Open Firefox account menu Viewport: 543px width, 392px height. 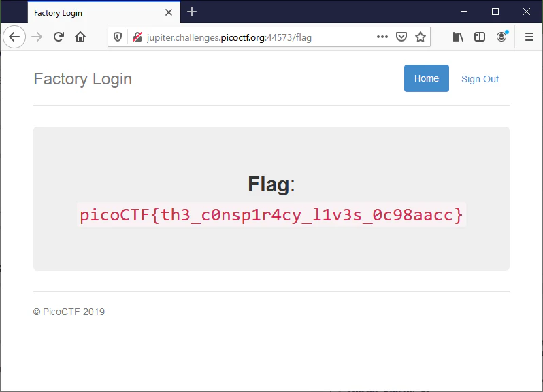pos(501,37)
